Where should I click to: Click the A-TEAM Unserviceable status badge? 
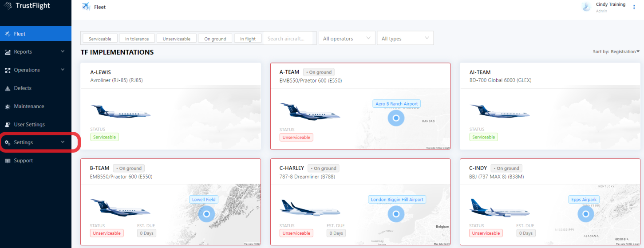296,138
